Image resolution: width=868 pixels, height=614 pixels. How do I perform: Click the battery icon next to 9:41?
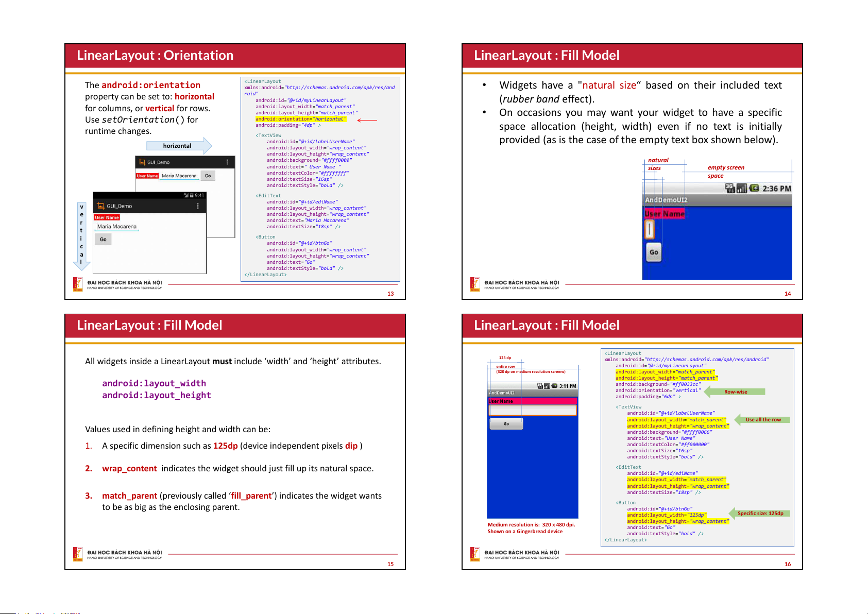click(x=192, y=196)
